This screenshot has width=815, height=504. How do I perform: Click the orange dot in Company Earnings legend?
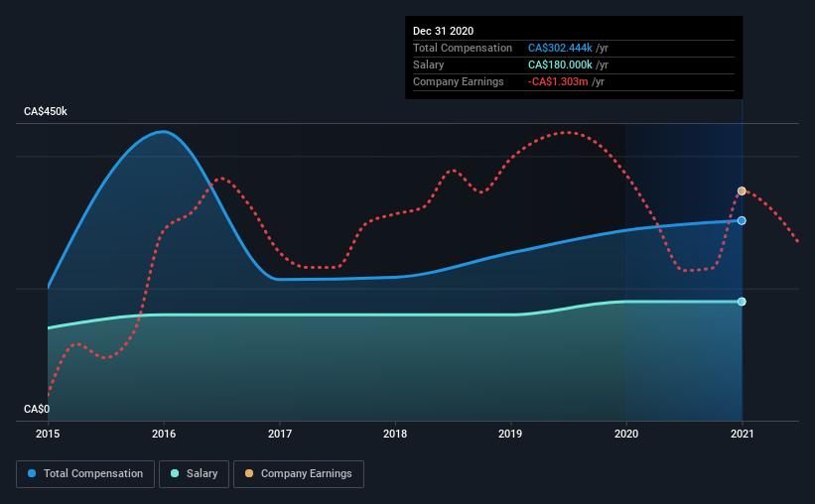coord(249,473)
